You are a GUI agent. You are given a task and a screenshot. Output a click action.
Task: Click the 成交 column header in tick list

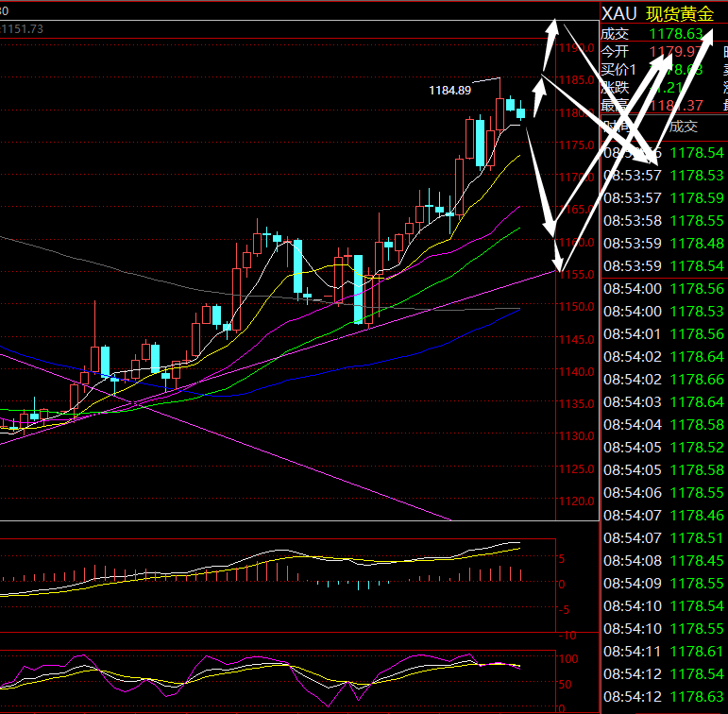(x=684, y=127)
